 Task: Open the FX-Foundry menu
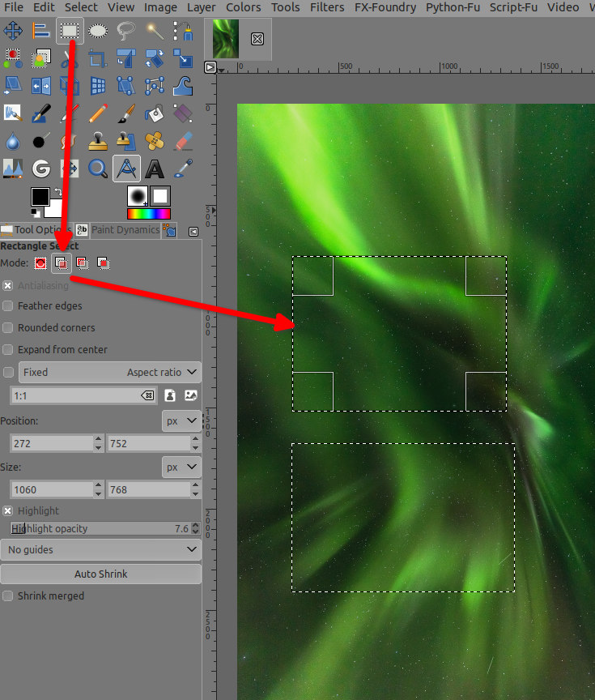coord(385,7)
